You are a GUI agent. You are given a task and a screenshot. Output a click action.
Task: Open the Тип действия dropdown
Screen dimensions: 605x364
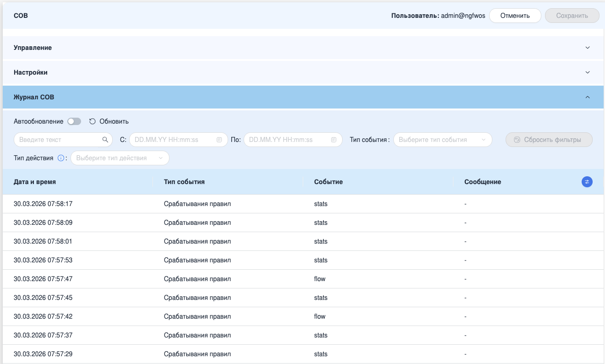point(120,158)
